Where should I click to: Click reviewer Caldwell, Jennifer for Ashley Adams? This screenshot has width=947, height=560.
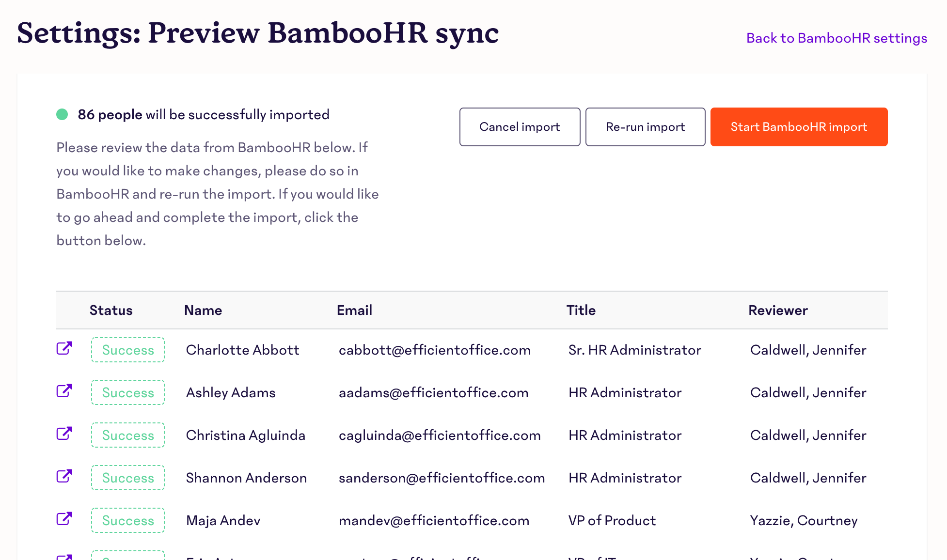(808, 392)
